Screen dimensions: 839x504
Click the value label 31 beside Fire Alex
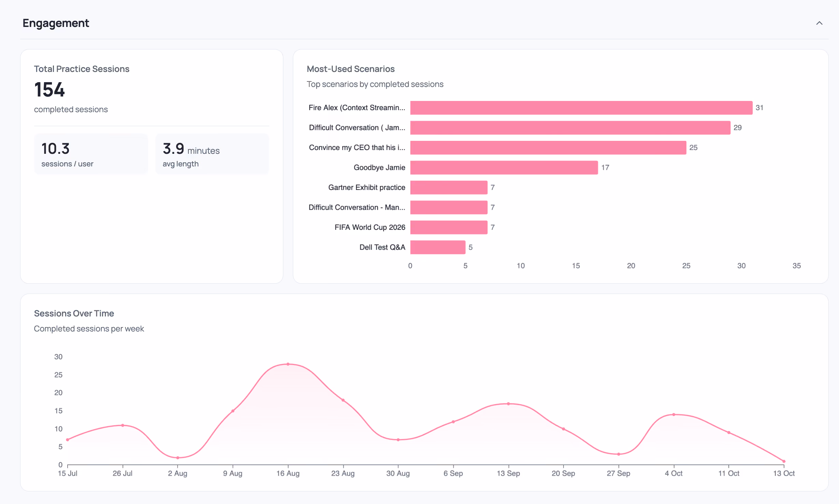759,108
